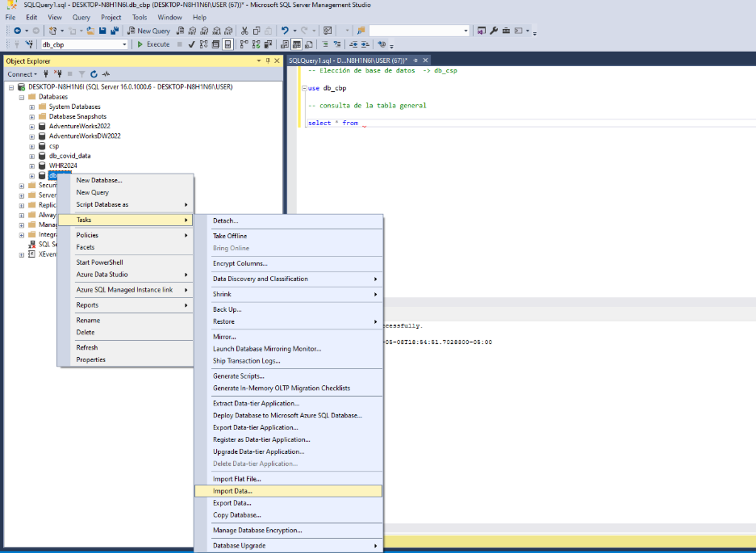The image size is (756, 553).
Task: Click the Execute button
Action: (x=153, y=44)
